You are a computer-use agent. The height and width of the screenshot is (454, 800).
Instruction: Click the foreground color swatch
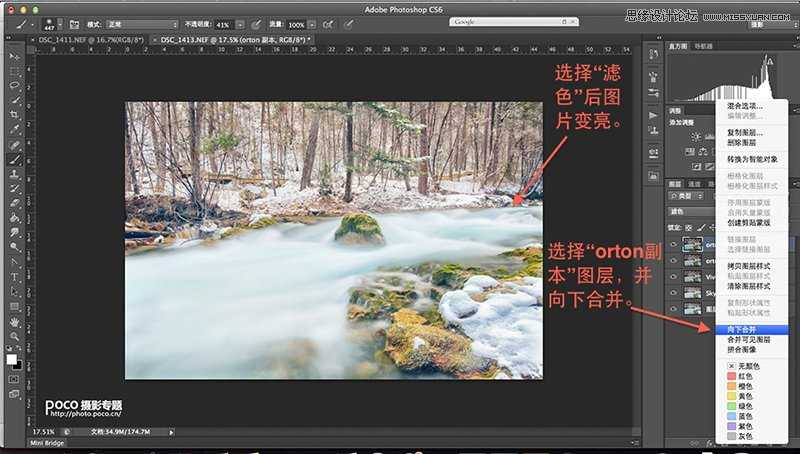[x=11, y=360]
